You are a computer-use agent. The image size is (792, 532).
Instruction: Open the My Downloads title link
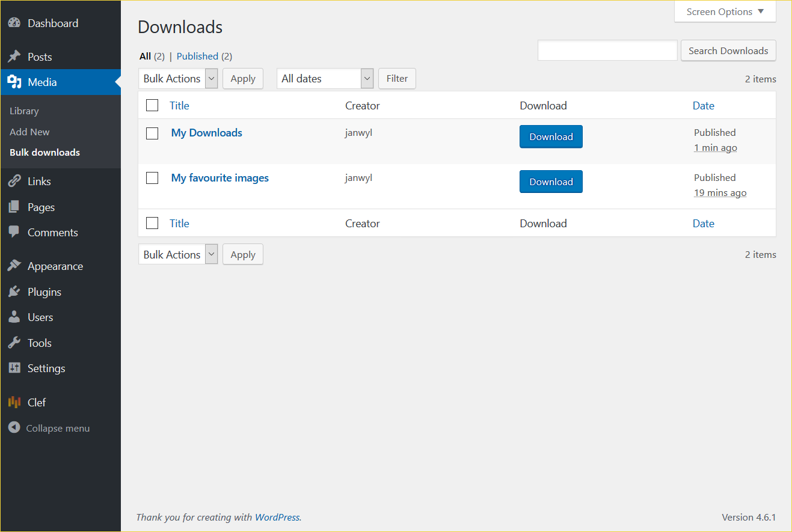point(206,133)
